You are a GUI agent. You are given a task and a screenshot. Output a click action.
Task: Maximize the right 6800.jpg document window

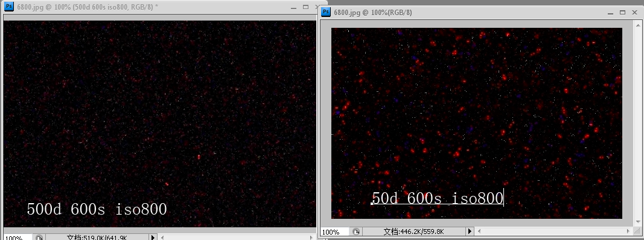pos(623,12)
